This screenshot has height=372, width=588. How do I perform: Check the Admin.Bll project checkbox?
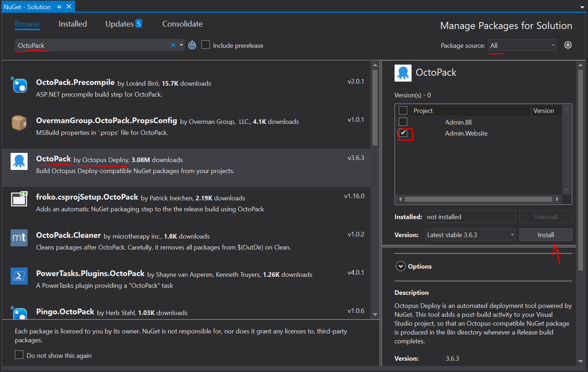tap(403, 122)
